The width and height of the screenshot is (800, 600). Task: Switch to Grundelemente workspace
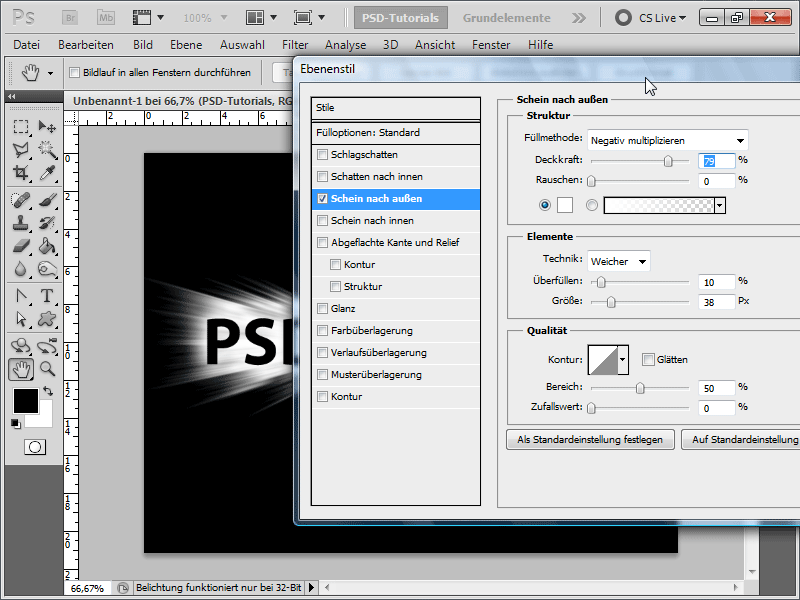pos(507,18)
